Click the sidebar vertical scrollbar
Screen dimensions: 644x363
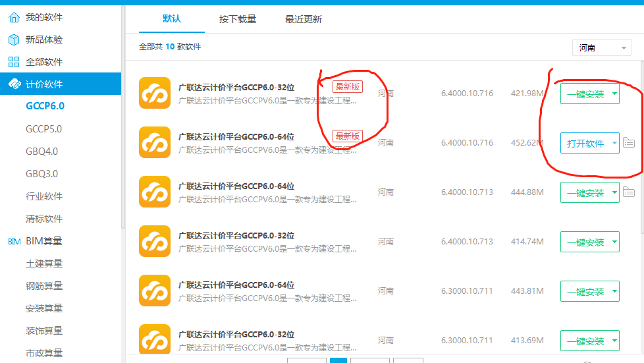122,117
